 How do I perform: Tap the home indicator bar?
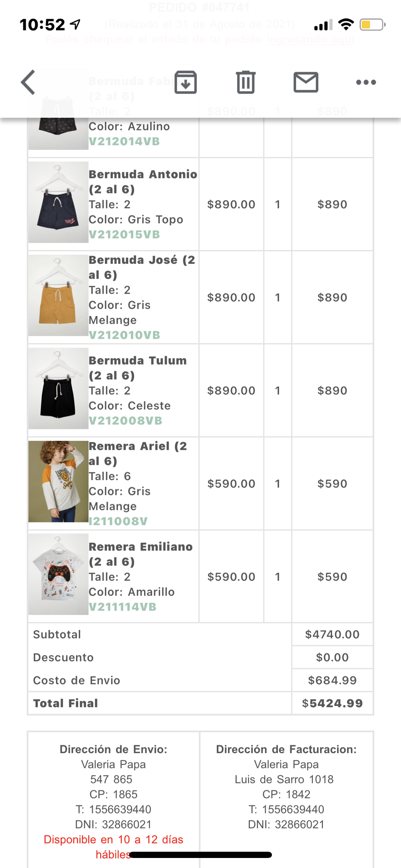coord(200,855)
